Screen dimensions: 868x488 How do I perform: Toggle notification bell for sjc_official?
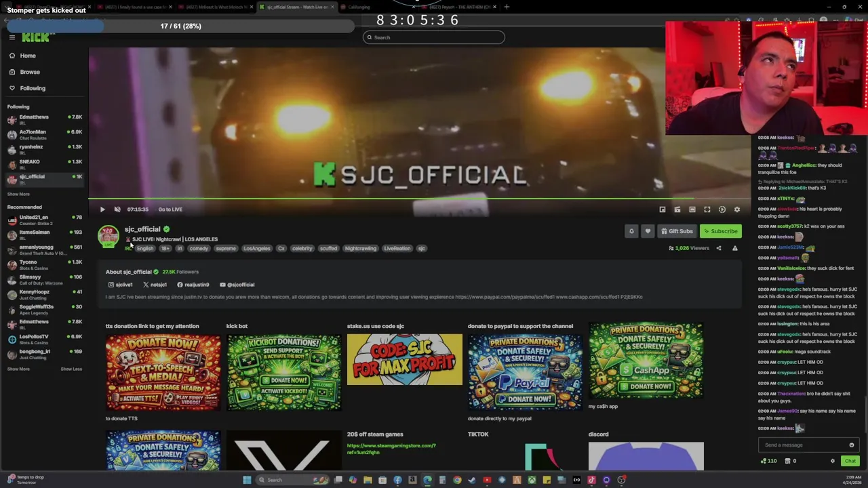[631, 231]
